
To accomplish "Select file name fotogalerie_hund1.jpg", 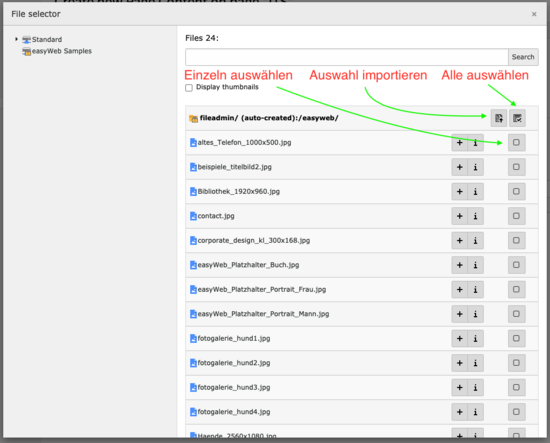I will point(234,338).
